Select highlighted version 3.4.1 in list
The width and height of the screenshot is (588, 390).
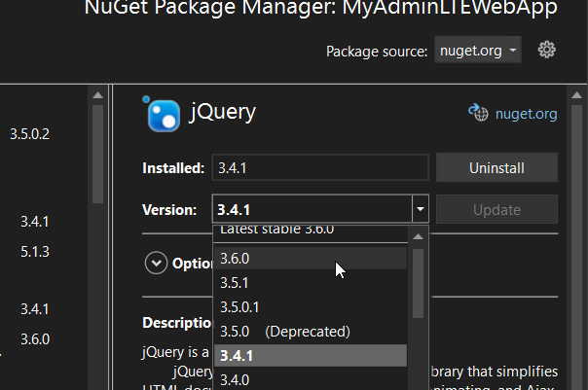click(x=311, y=356)
